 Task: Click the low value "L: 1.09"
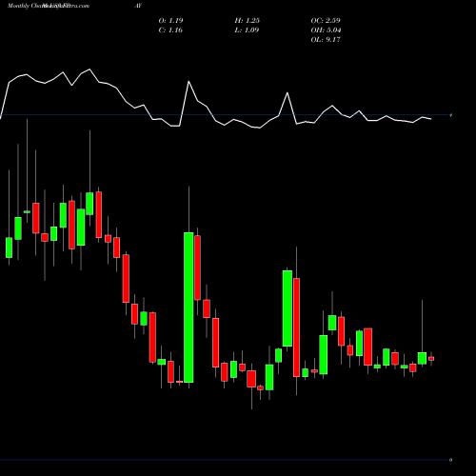tap(247, 30)
